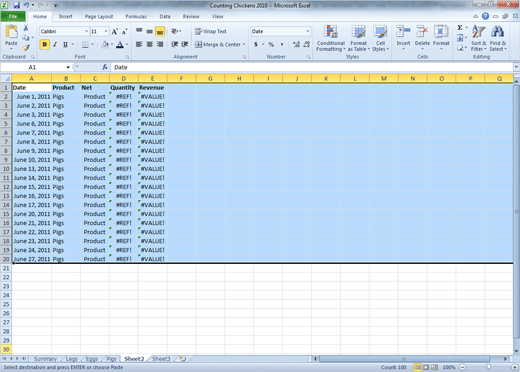Click the Fill down icon
The width and height of the screenshot is (520, 372).
tap(460, 38)
